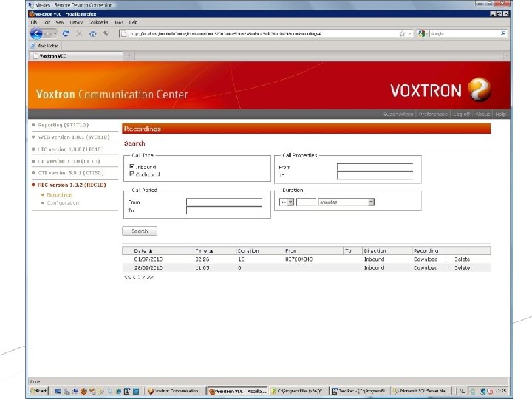
Task: Click the Windows Start button
Action: [38, 391]
